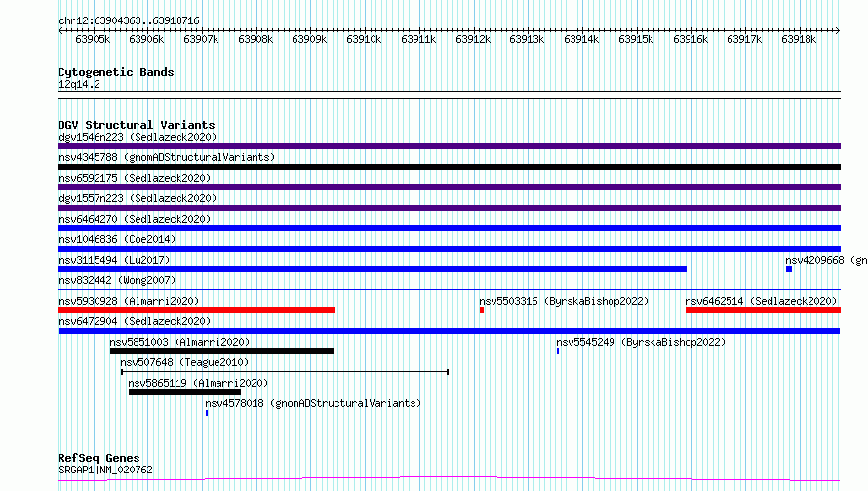This screenshot has height=491, width=868.
Task: Click the red nsv6462514 variant bar
Action: [x=763, y=310]
